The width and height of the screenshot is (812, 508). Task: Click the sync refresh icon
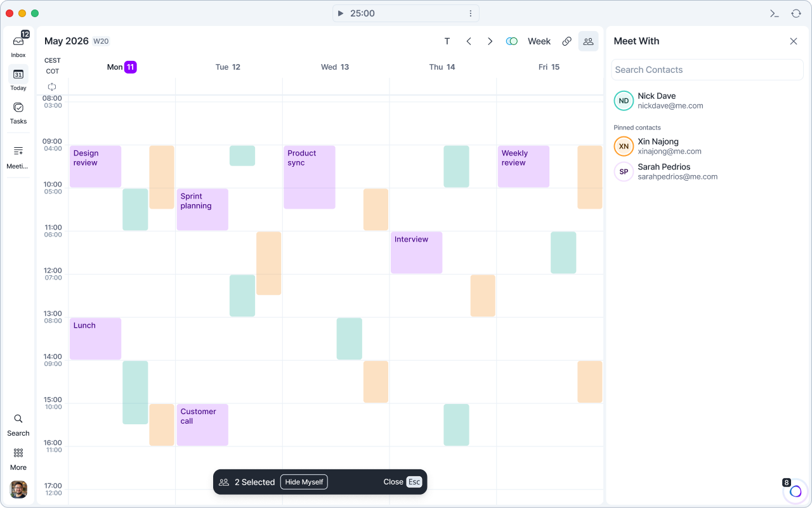(x=796, y=13)
